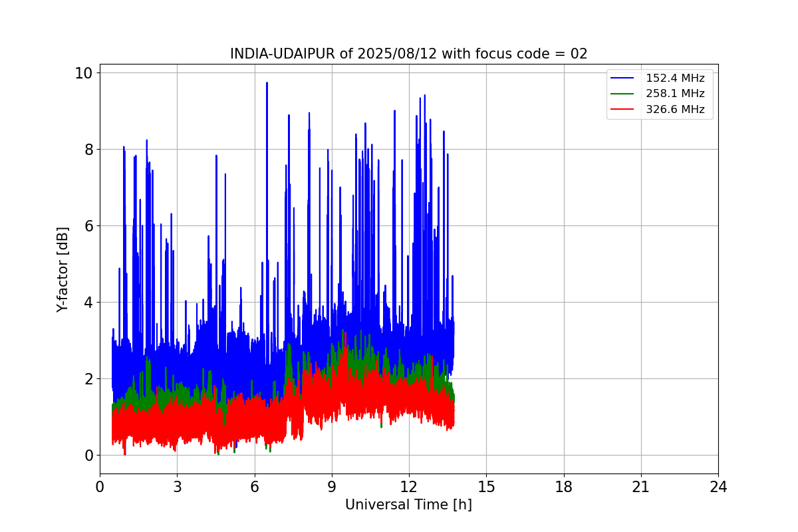Viewport: 798px width, 532px height.
Task: Click y-axis tick label 6
Action: (89, 225)
